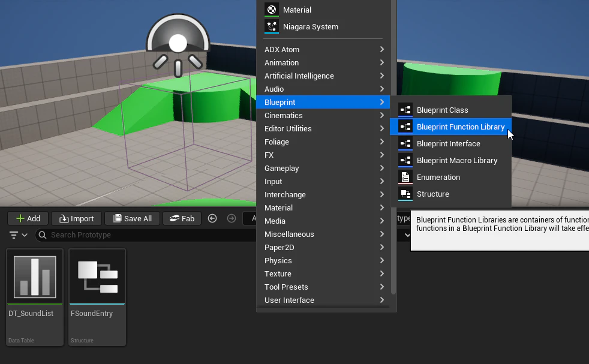Click the Enumeration document icon
This screenshot has width=589, height=364.
[x=405, y=178]
